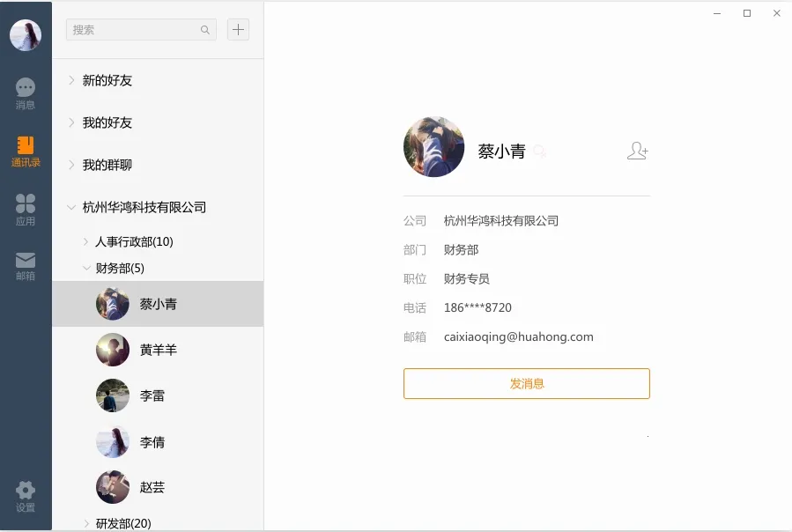Open the Messages (消息) sidebar icon
The height and width of the screenshot is (532, 792).
[26, 93]
